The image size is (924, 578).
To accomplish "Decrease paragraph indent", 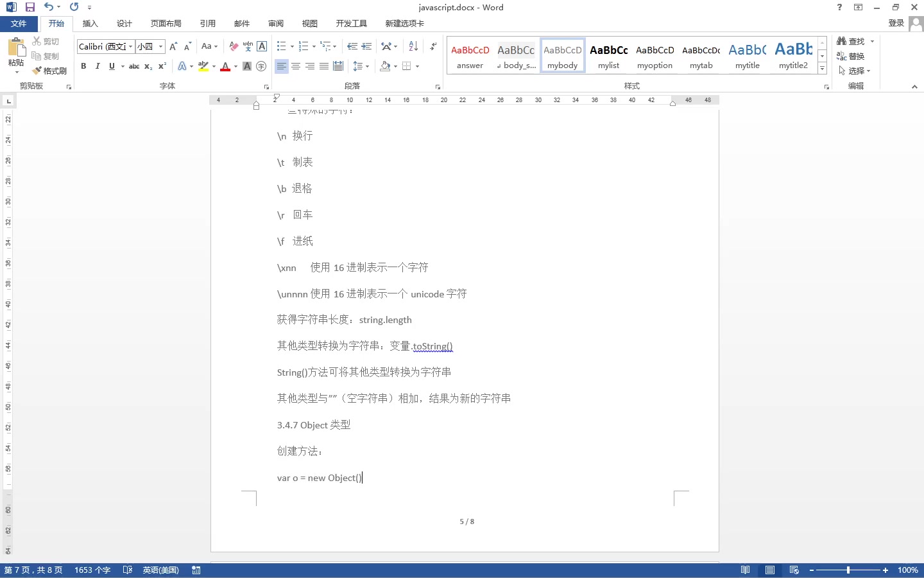I will (352, 46).
